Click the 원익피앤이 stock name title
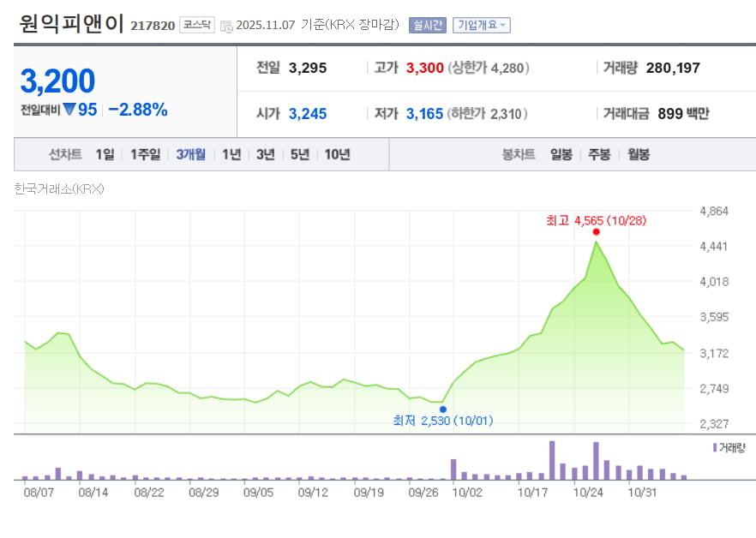 [x=71, y=24]
